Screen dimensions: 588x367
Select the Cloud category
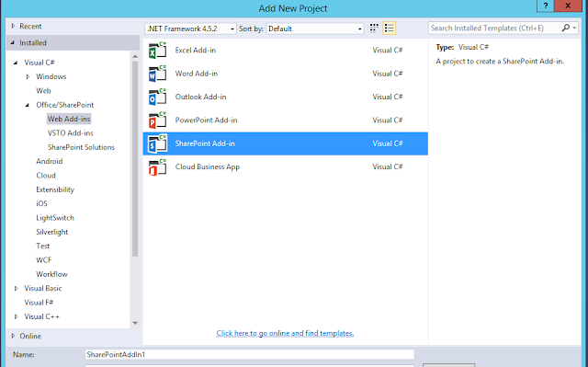(46, 176)
